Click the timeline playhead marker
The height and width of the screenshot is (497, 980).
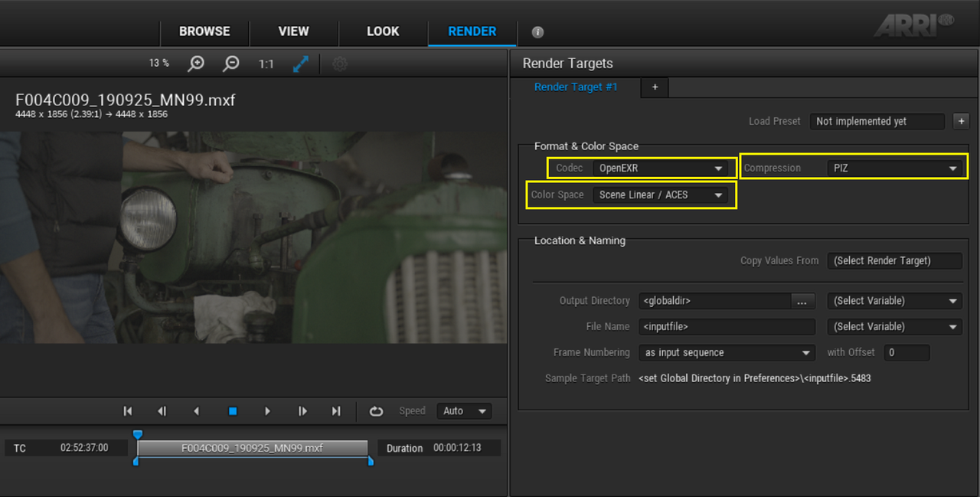point(138,435)
